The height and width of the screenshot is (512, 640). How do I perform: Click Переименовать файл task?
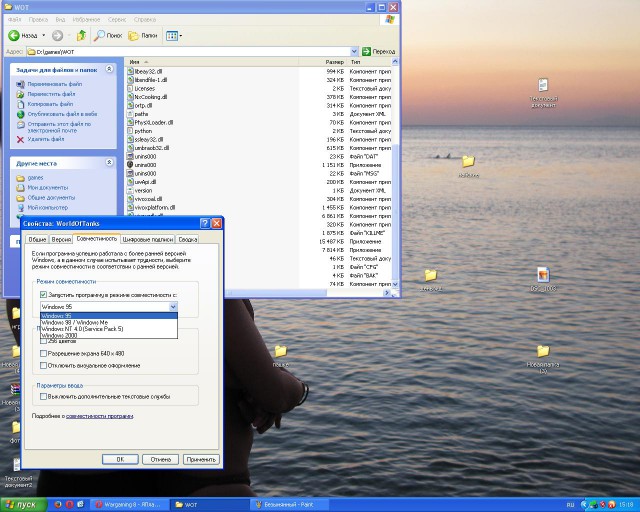point(55,84)
